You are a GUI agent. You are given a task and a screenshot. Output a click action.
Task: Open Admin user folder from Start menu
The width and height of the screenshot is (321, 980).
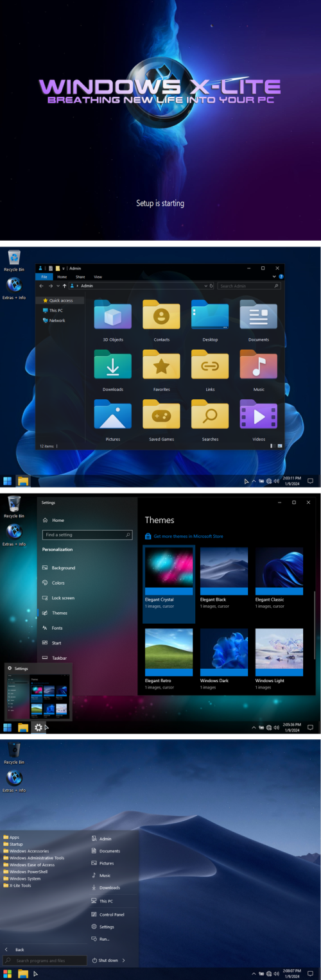[101, 839]
